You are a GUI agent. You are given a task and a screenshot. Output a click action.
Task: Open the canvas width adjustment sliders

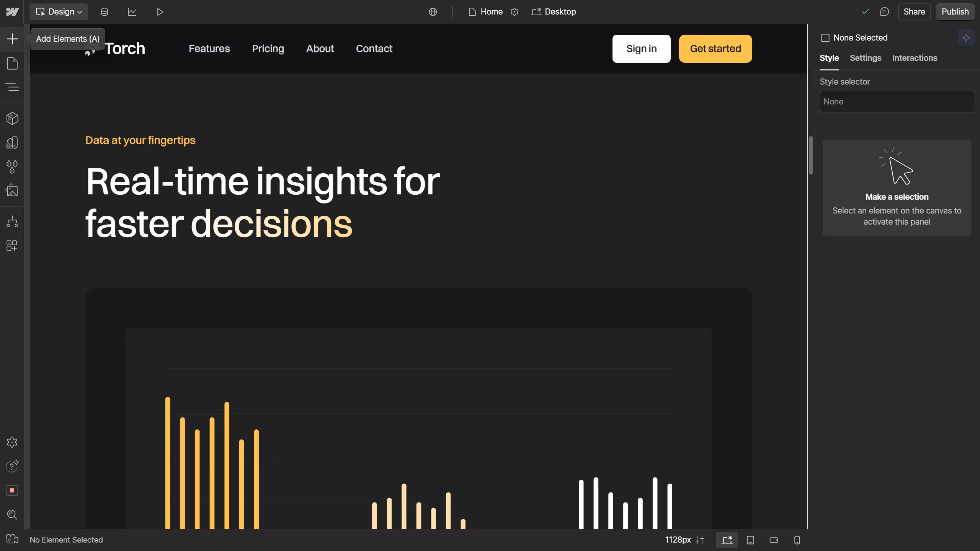coord(699,540)
